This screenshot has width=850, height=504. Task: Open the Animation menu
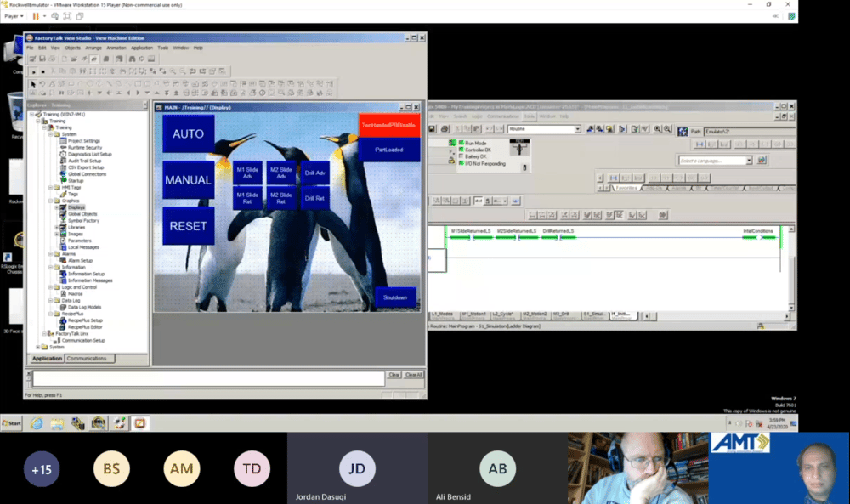pyautogui.click(x=116, y=48)
